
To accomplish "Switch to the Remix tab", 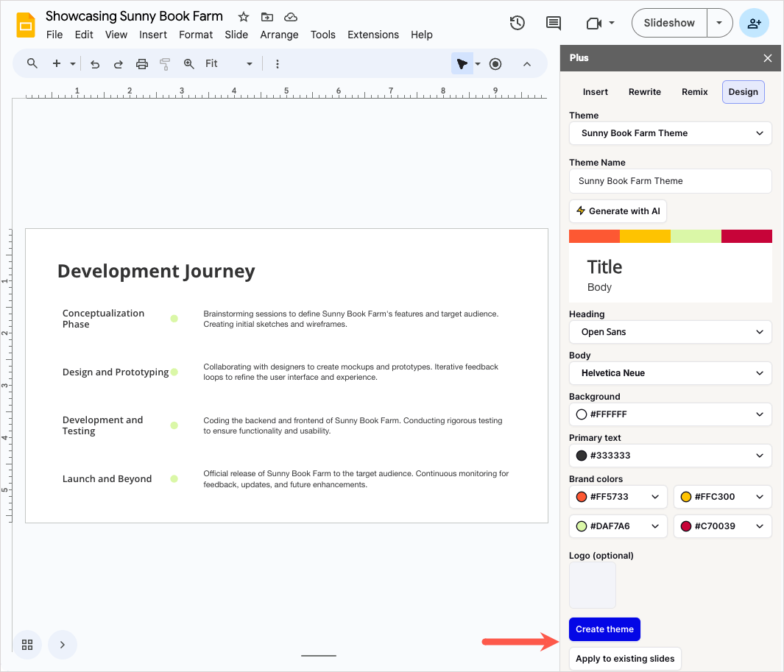I will (694, 92).
